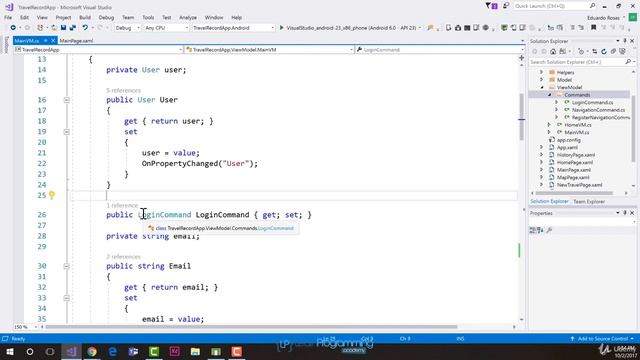Click the editor vertical scrollbar thumb
Screen dimensions: 640x360
click(522, 116)
